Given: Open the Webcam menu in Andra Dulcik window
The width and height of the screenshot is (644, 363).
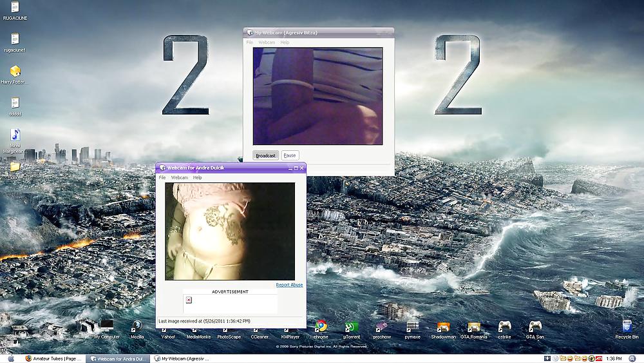Looking at the screenshot, I should [179, 177].
